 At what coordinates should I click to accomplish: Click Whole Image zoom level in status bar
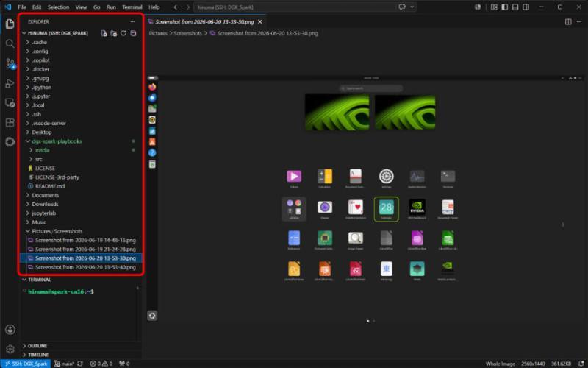pyautogui.click(x=501, y=364)
